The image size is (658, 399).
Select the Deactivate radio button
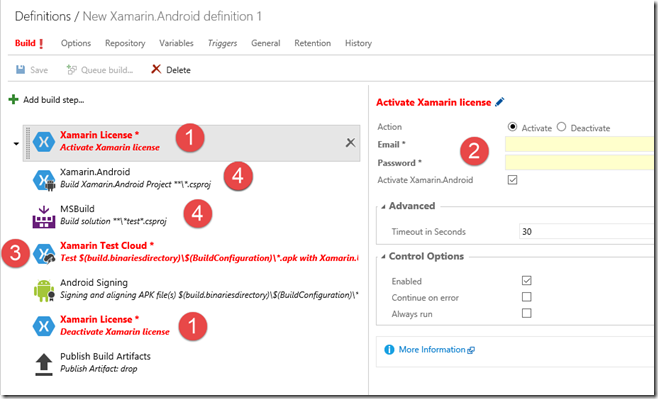click(561, 127)
